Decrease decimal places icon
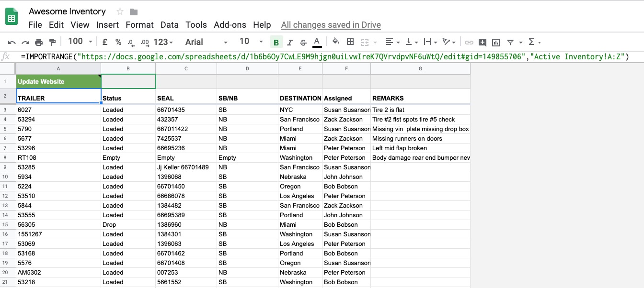The height and width of the screenshot is (288, 644). pyautogui.click(x=131, y=42)
